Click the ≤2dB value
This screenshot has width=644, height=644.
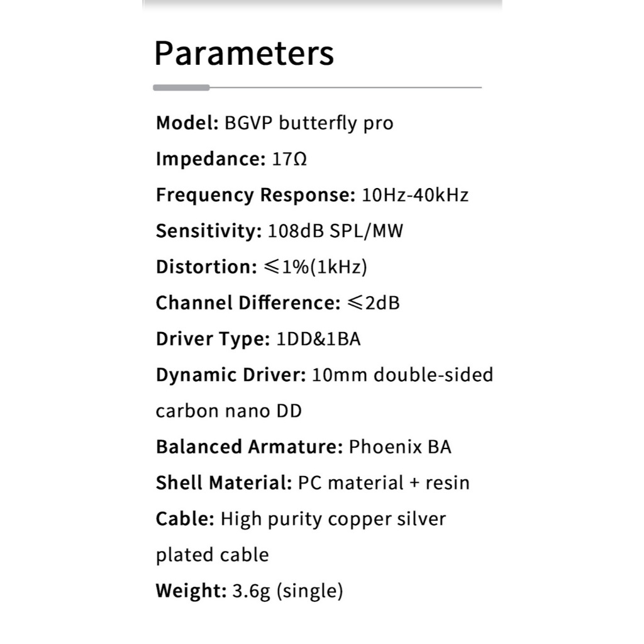point(373,303)
